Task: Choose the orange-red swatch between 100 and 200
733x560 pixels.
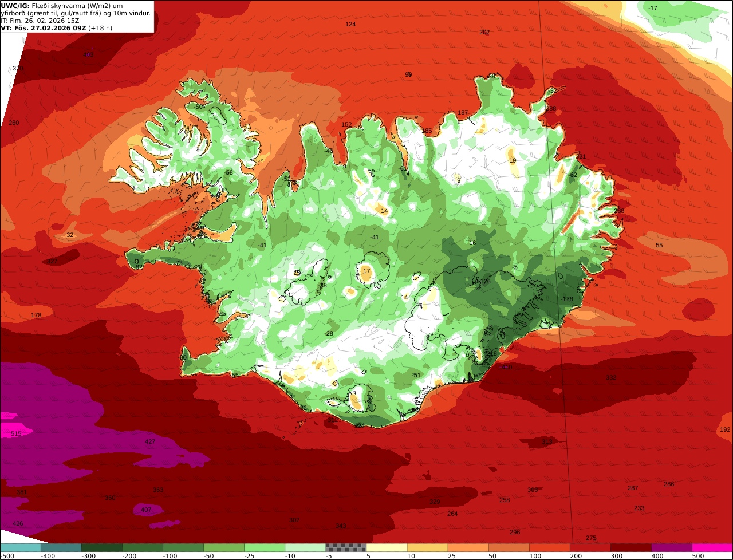Action: click(550, 547)
